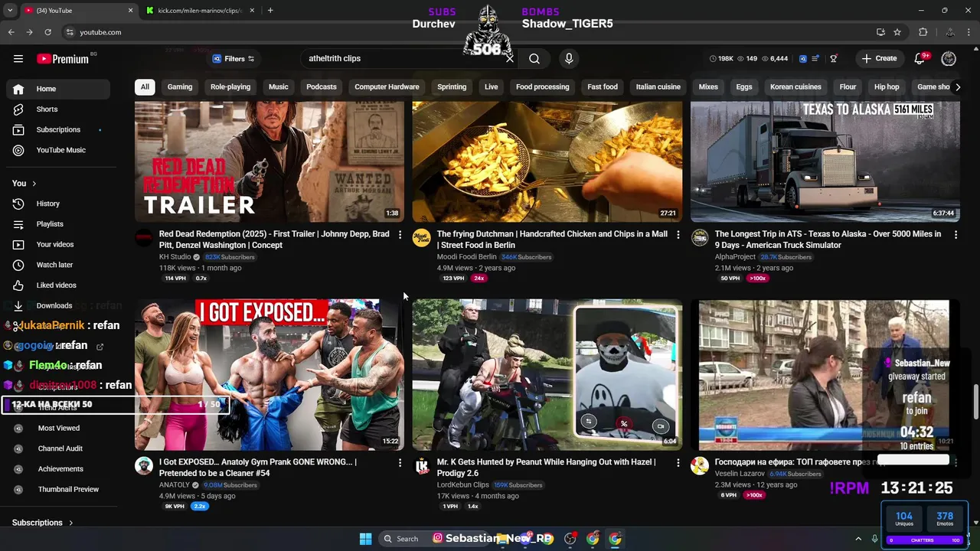Open the Windows Start menu
The image size is (980, 551).
[365, 539]
